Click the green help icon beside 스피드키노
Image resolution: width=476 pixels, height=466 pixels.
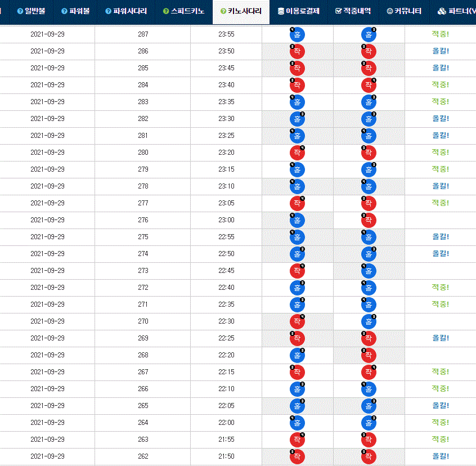166,11
